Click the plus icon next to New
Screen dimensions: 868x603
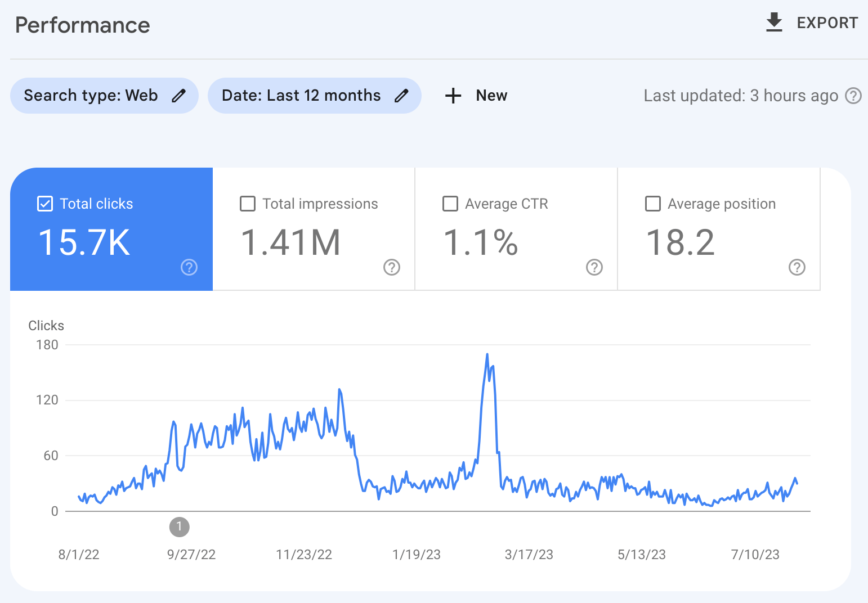pos(453,96)
